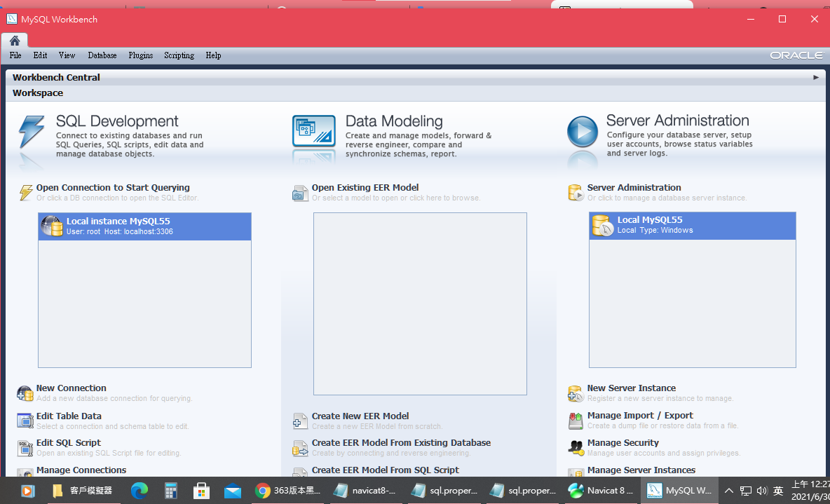This screenshot has width=830, height=504.
Task: Open the Server Administration link
Action: pos(634,187)
